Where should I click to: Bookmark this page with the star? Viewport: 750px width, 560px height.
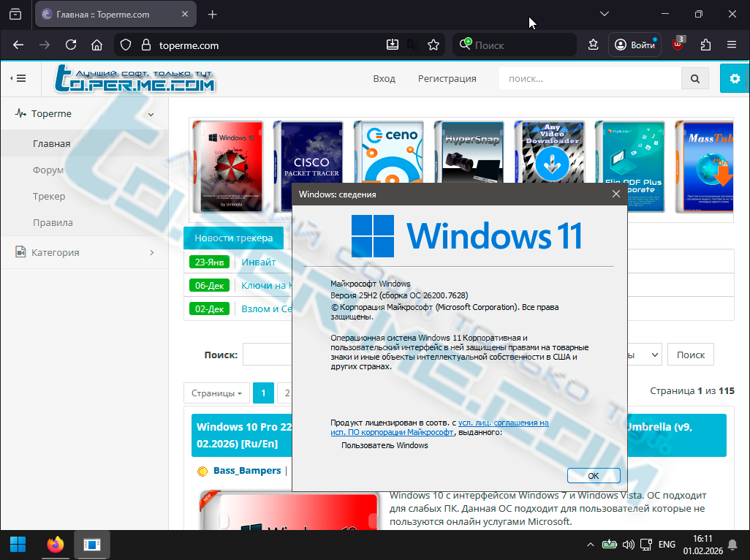(x=433, y=45)
